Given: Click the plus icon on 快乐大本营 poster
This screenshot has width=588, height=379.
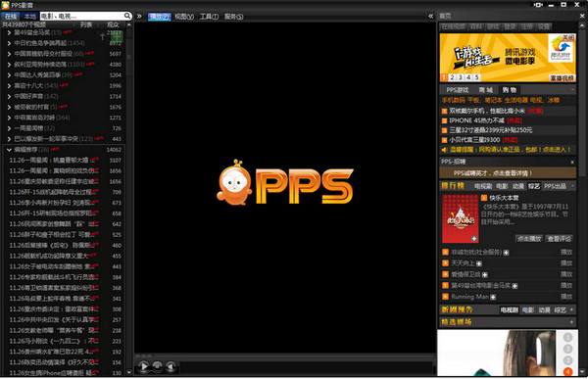Looking at the screenshot, I should click(x=474, y=238).
